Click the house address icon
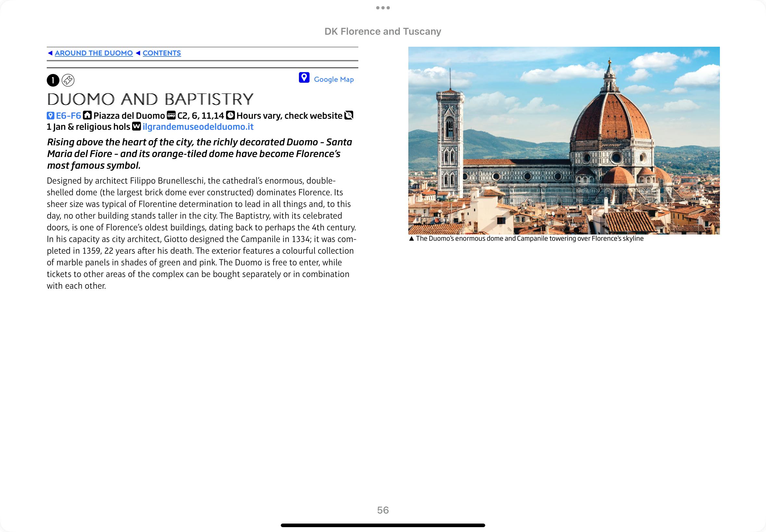 [87, 115]
